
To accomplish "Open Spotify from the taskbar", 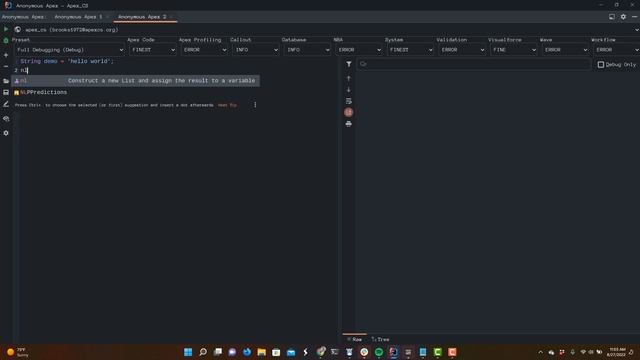I will pos(379,352).
